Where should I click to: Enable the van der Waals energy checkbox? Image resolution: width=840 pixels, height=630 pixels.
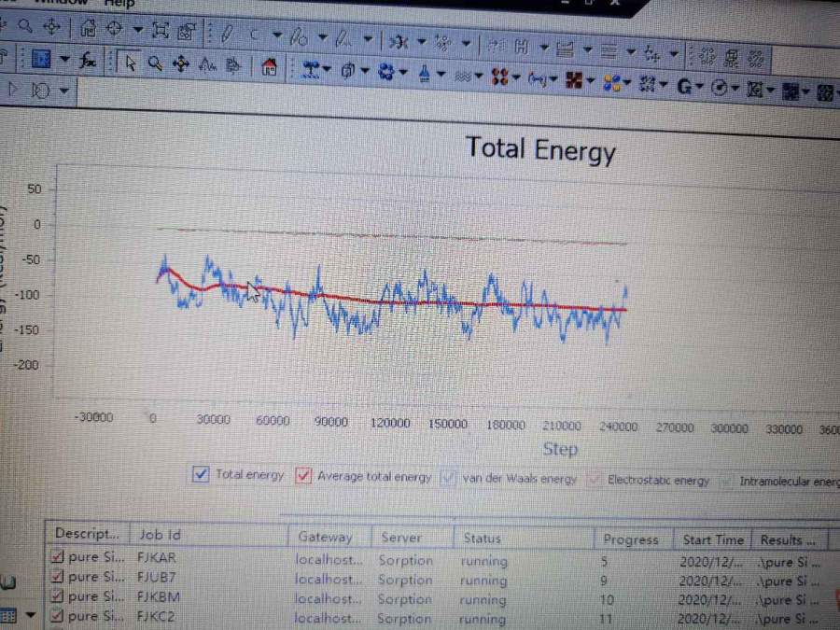tap(448, 479)
